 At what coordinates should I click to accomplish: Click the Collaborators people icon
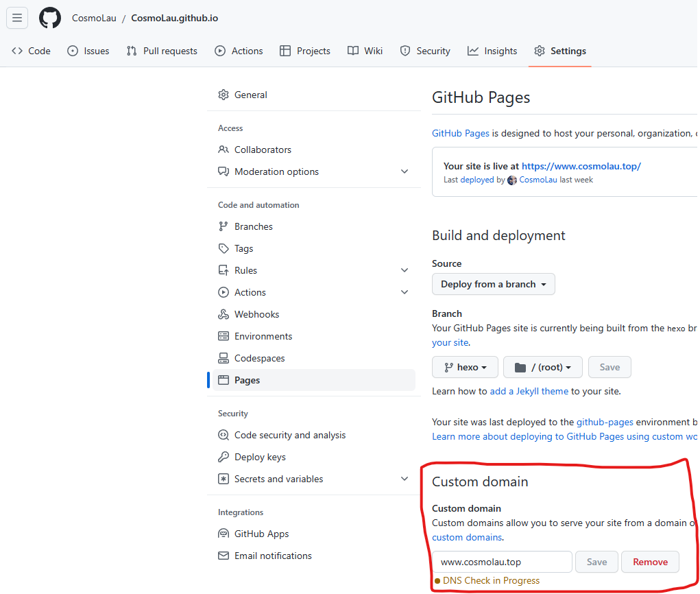[x=224, y=150]
